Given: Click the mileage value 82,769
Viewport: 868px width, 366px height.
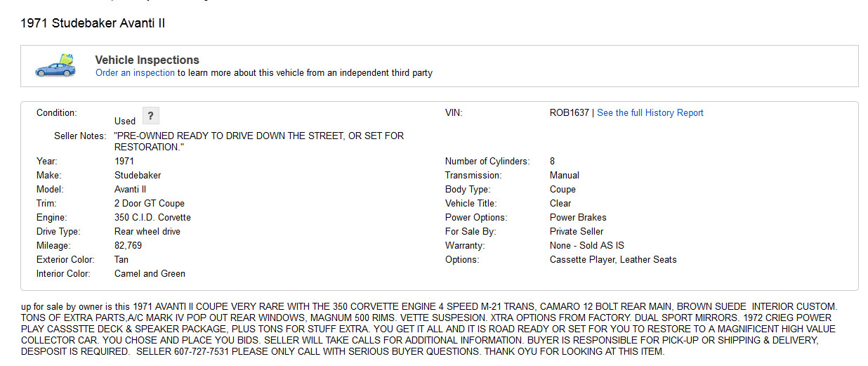Looking at the screenshot, I should (128, 245).
